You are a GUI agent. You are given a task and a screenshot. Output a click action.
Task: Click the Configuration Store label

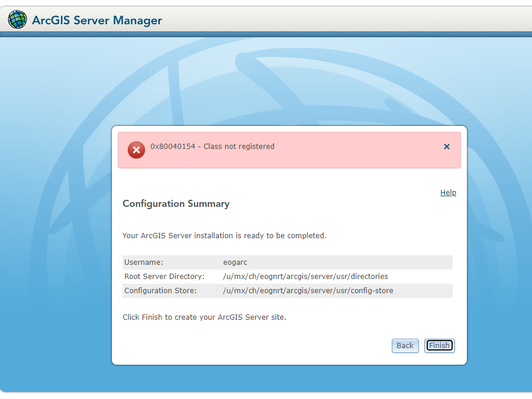tap(160, 291)
